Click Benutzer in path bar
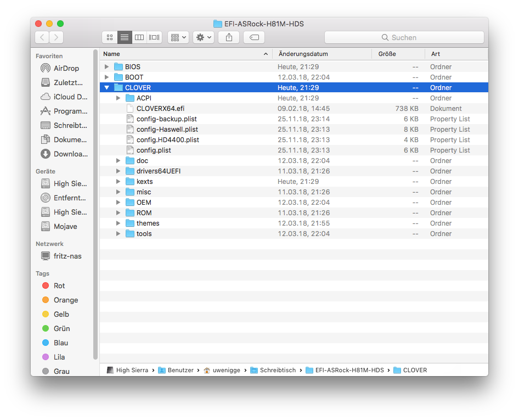This screenshot has height=420, width=519. pos(176,371)
